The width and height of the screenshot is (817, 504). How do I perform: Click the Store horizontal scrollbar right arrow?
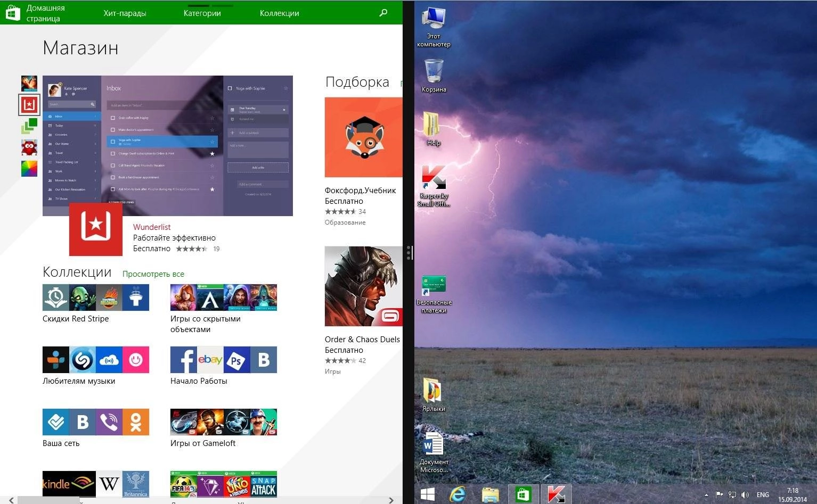point(391,500)
